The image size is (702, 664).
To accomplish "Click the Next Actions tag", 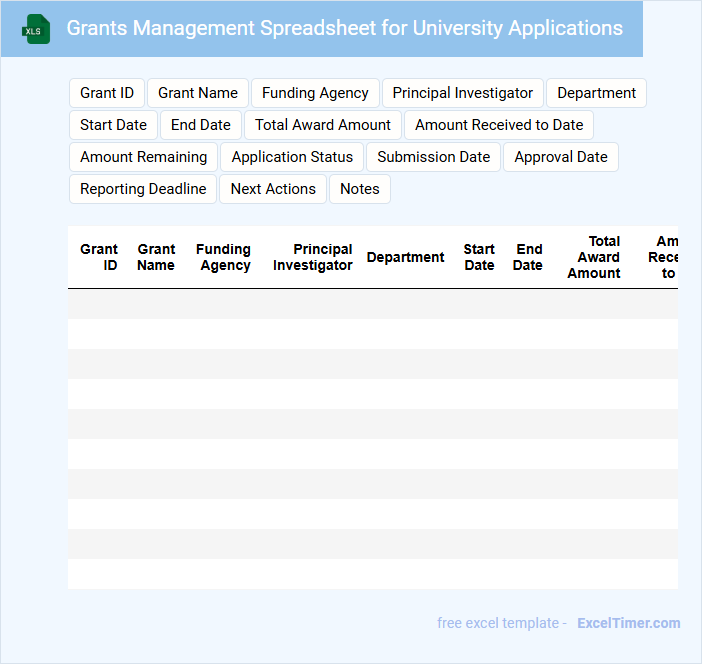I will click(x=273, y=189).
